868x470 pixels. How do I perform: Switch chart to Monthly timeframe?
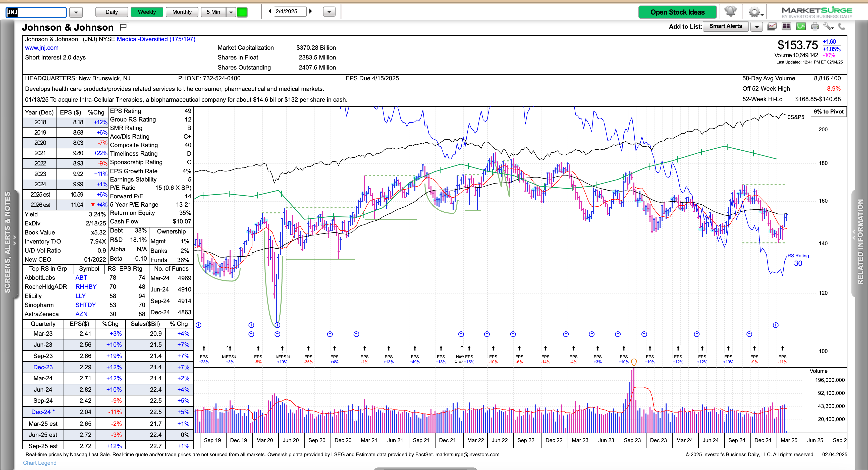[182, 12]
